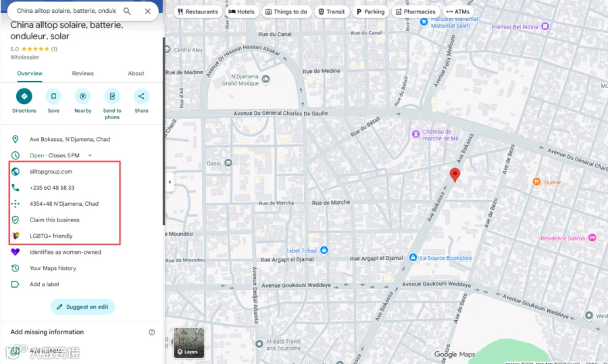Open alltopgroup.com website link
Image resolution: width=608 pixels, height=364 pixels.
point(51,172)
